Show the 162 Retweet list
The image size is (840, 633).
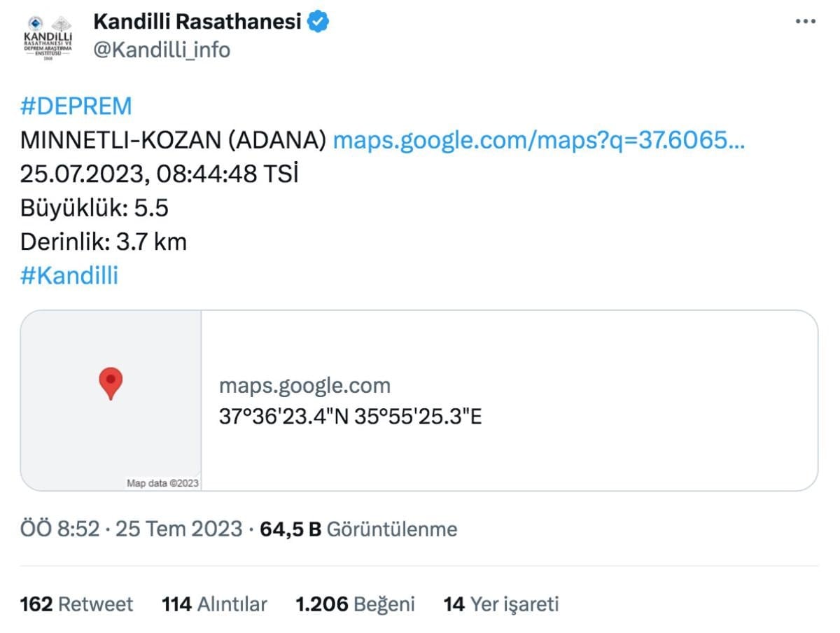point(76,604)
